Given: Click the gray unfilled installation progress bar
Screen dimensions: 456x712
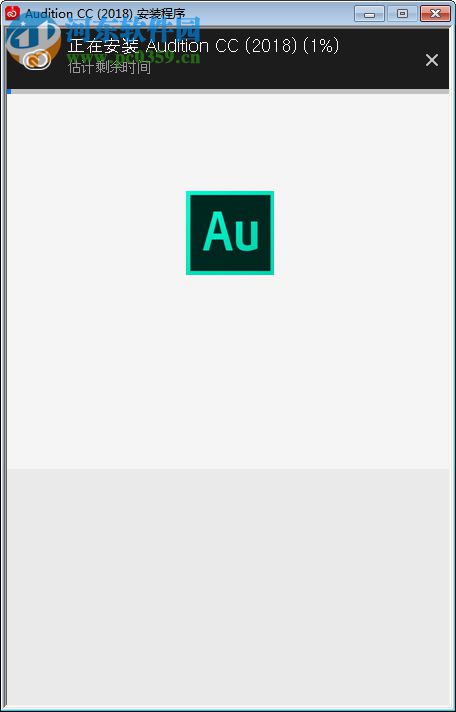Looking at the screenshot, I should (x=230, y=91).
